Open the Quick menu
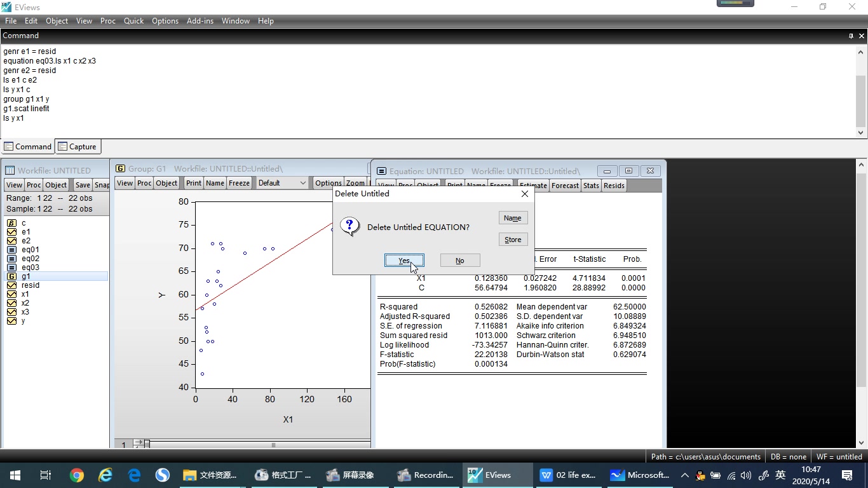Viewport: 868px width, 488px height. (x=133, y=20)
